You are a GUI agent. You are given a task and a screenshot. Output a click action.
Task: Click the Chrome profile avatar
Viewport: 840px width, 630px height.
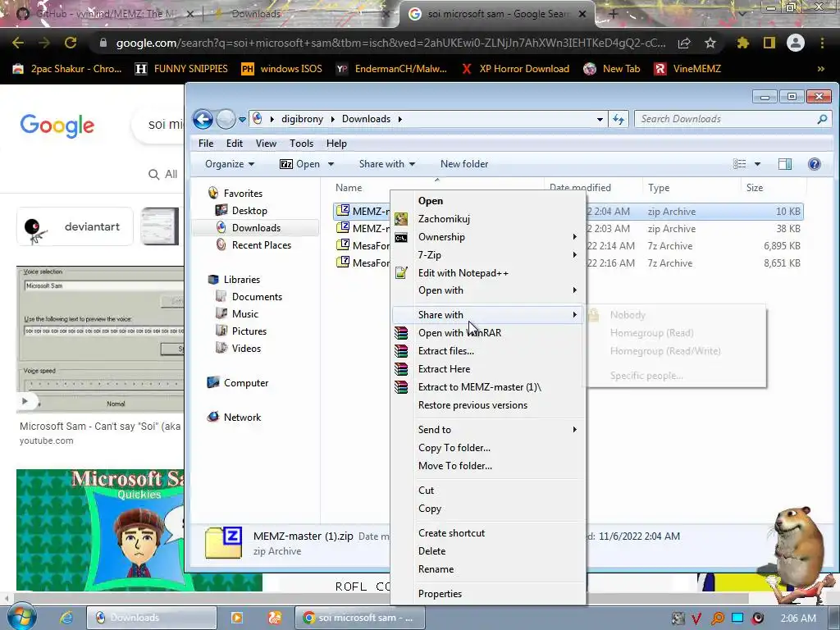pyautogui.click(x=796, y=43)
